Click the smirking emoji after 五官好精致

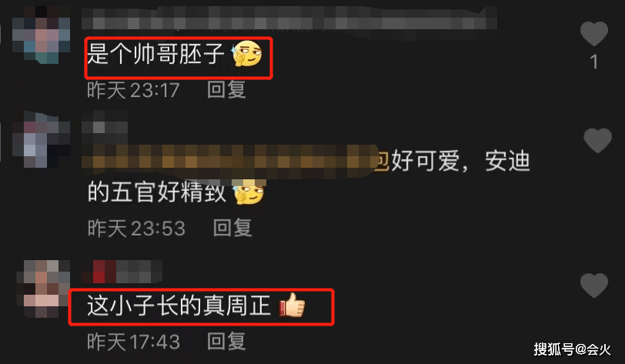click(249, 192)
